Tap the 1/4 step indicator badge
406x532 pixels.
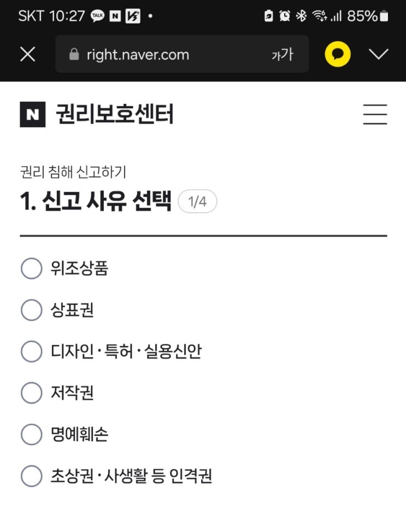pyautogui.click(x=197, y=202)
